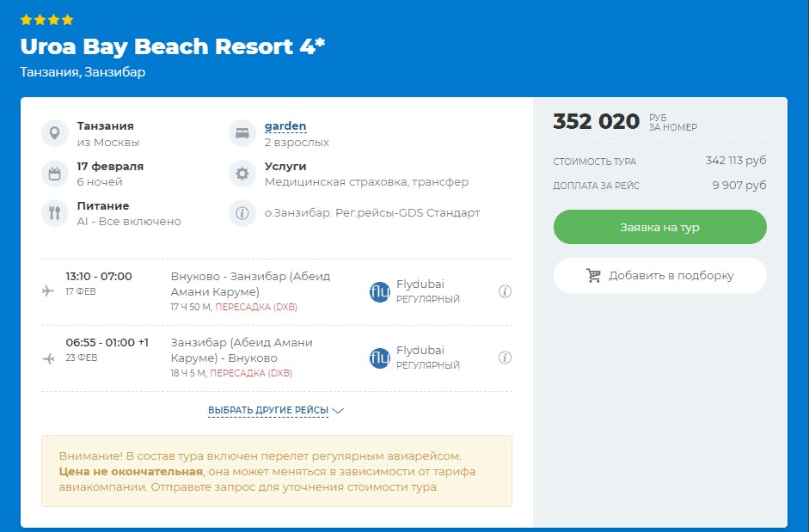Viewport: 809px width, 532px height.
Task: Expand the Выбрать другие рейсы flight list
Action: click(x=275, y=411)
